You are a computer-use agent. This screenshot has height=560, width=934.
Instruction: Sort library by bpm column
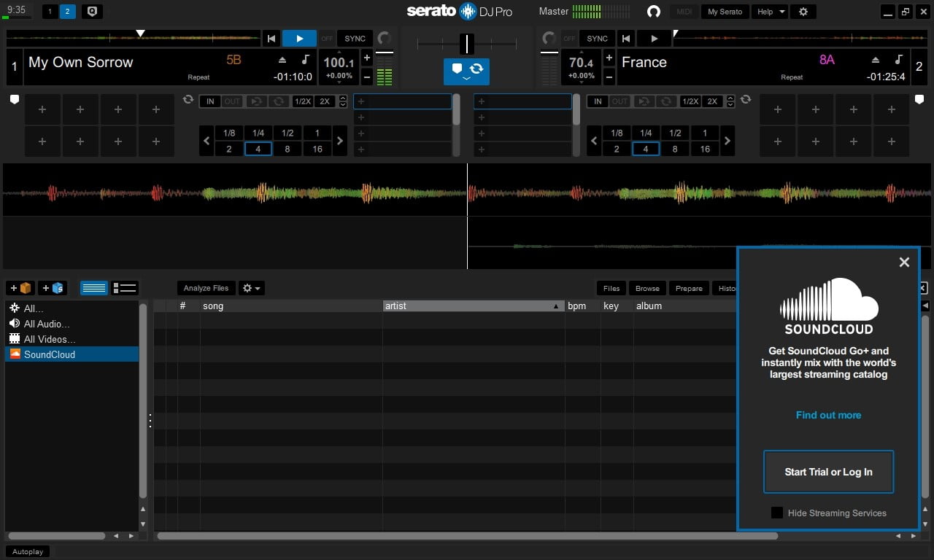[x=583, y=306]
